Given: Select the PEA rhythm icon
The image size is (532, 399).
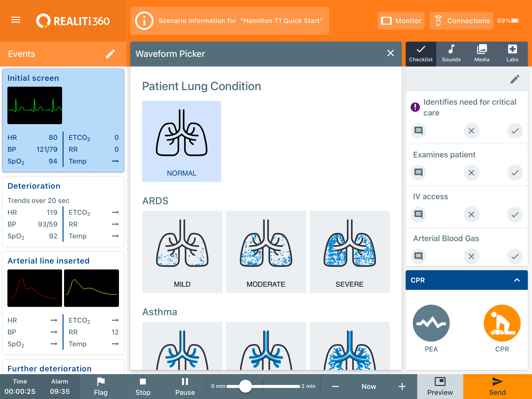Looking at the screenshot, I should pyautogui.click(x=431, y=323).
